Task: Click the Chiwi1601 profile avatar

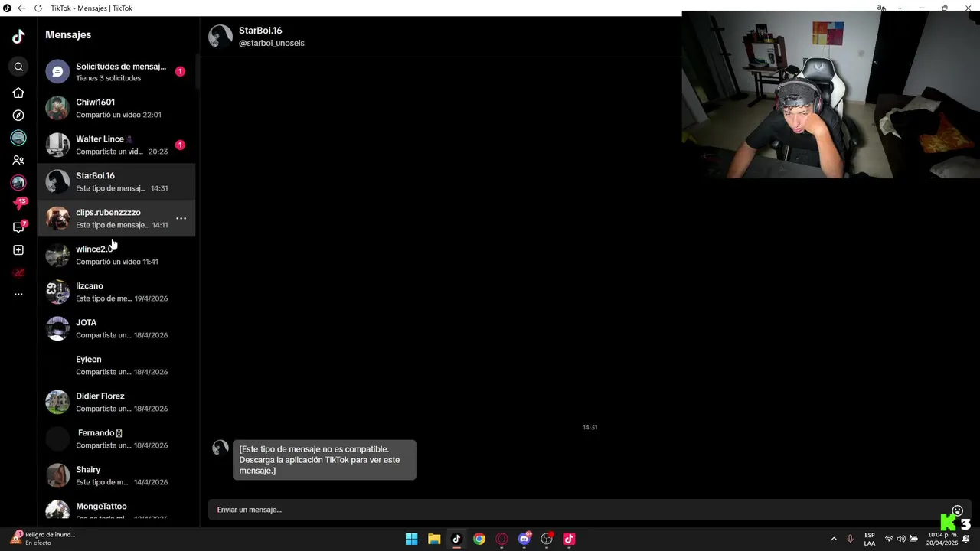Action: click(x=57, y=108)
